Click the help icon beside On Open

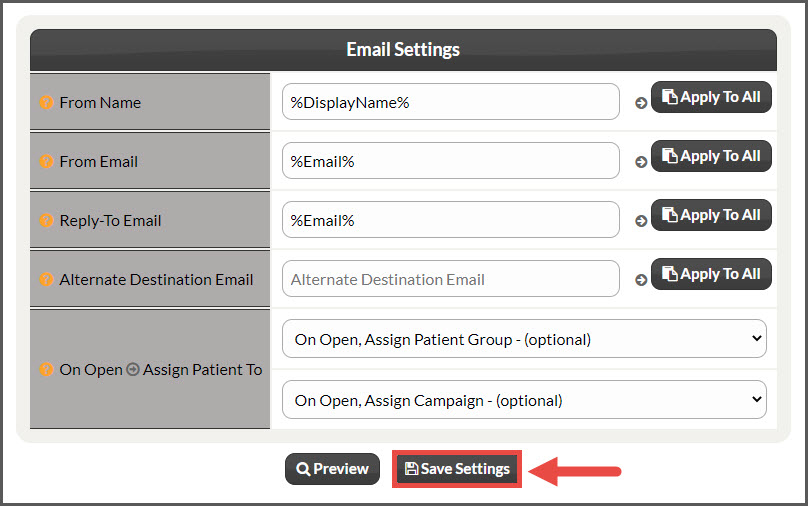point(46,369)
